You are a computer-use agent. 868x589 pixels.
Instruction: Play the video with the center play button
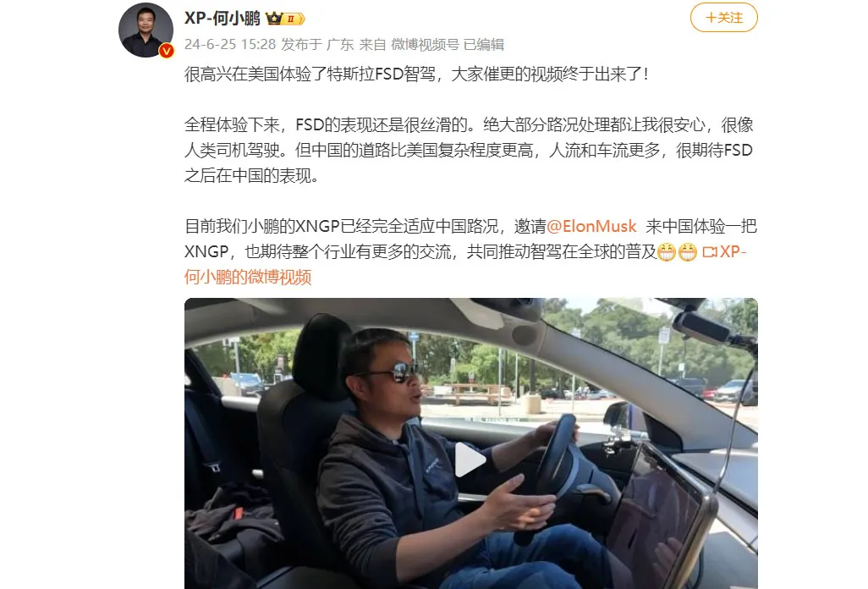[x=470, y=459]
